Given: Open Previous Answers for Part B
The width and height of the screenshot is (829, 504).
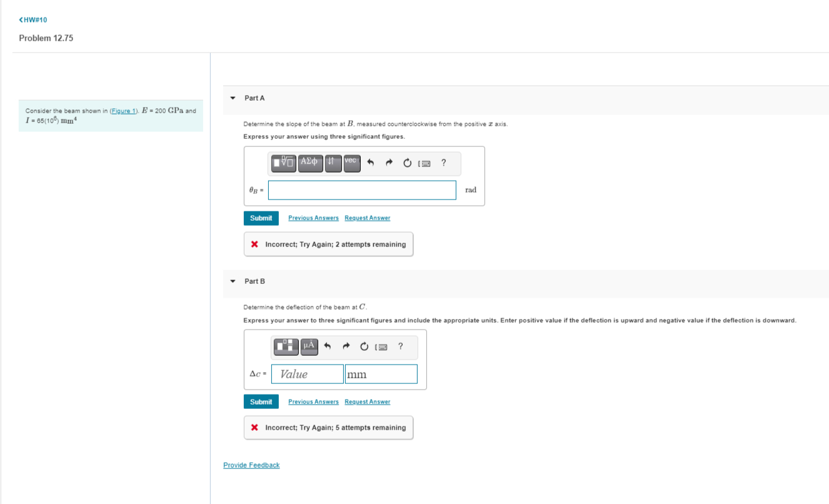Looking at the screenshot, I should coord(313,402).
